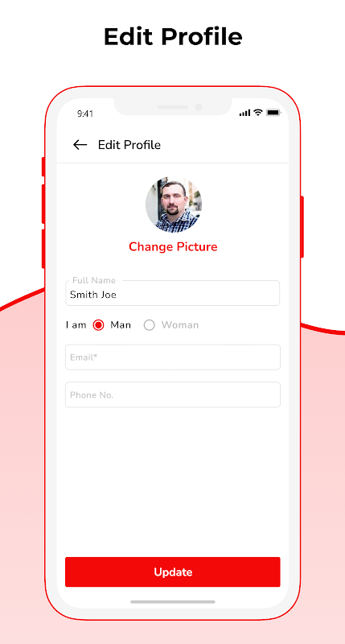Focus the Full Name field
Screen dimensions: 345x644
click(x=173, y=293)
